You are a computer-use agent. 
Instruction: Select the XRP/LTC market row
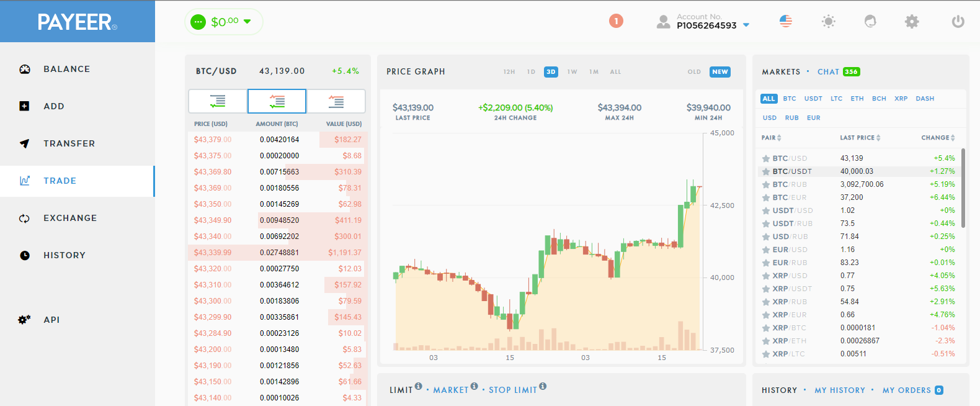point(858,354)
